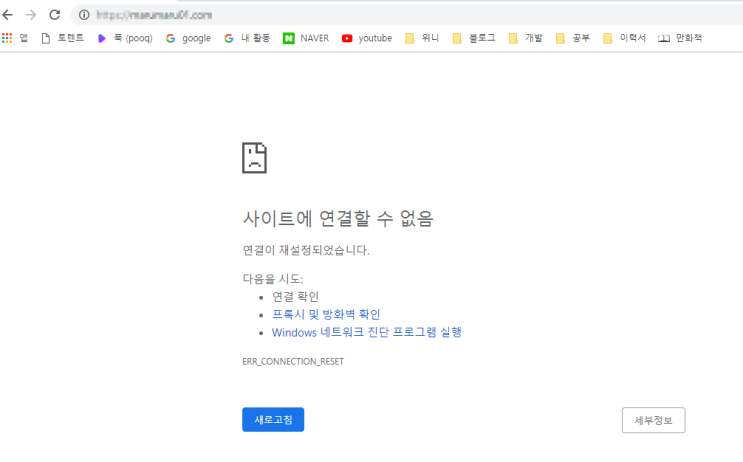743x462 pixels.
Task: Click the blue 새로고침 button
Action: click(273, 419)
